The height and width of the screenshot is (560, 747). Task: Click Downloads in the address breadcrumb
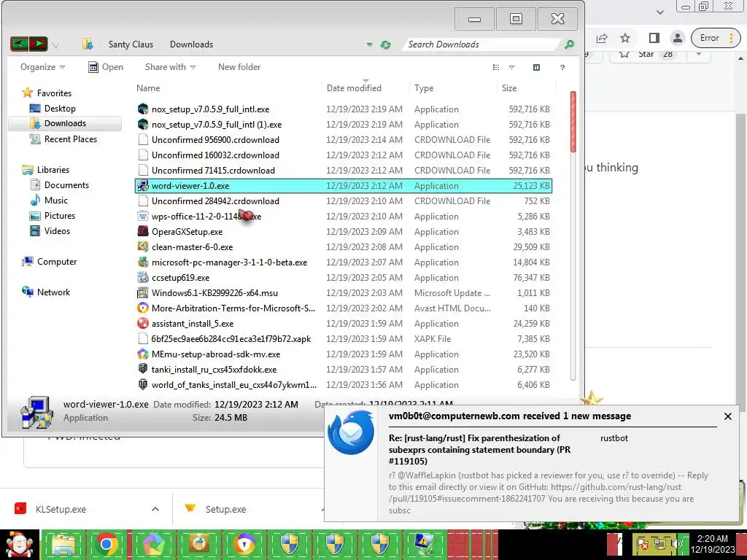(x=192, y=44)
